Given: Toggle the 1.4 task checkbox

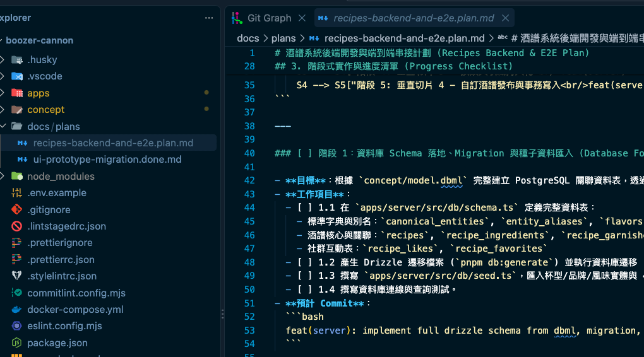Looking at the screenshot, I should (305, 290).
